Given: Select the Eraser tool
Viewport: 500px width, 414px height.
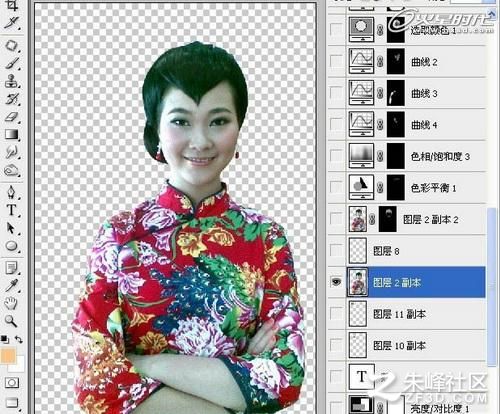Looking at the screenshot, I should pos(12,117).
